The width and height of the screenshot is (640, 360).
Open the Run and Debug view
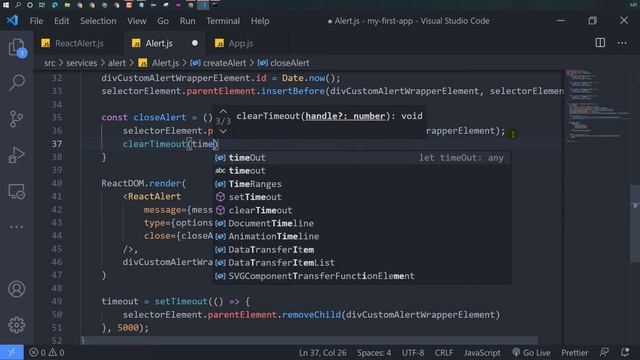[x=16, y=155]
